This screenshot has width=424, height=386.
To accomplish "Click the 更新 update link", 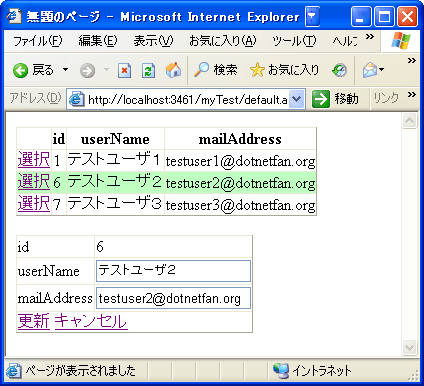I will (x=34, y=321).
